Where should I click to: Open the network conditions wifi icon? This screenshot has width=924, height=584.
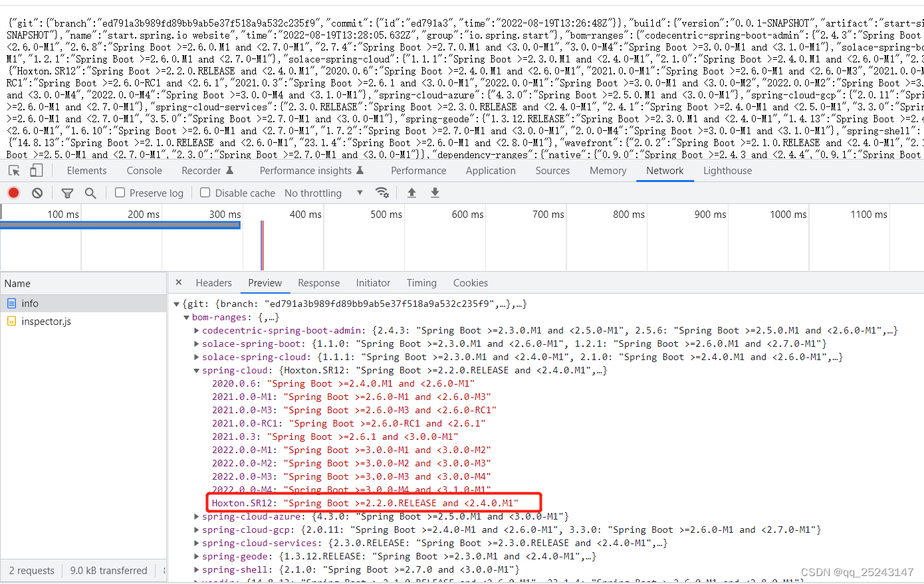[x=382, y=193]
